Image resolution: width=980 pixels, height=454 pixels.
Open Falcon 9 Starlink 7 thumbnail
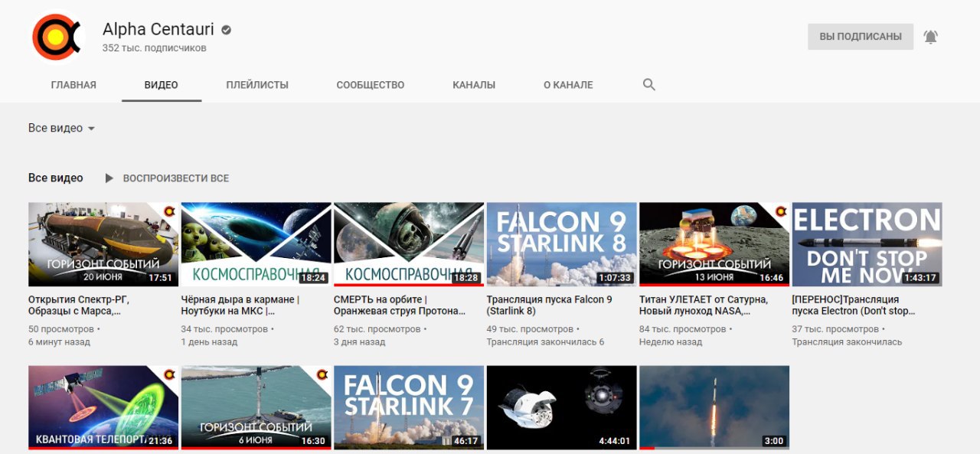click(409, 407)
